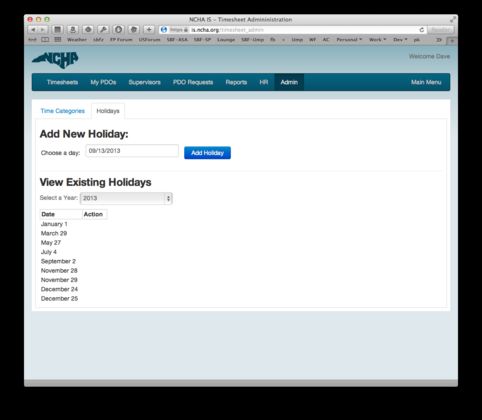Click the reload icon in address bar

[x=422, y=30]
